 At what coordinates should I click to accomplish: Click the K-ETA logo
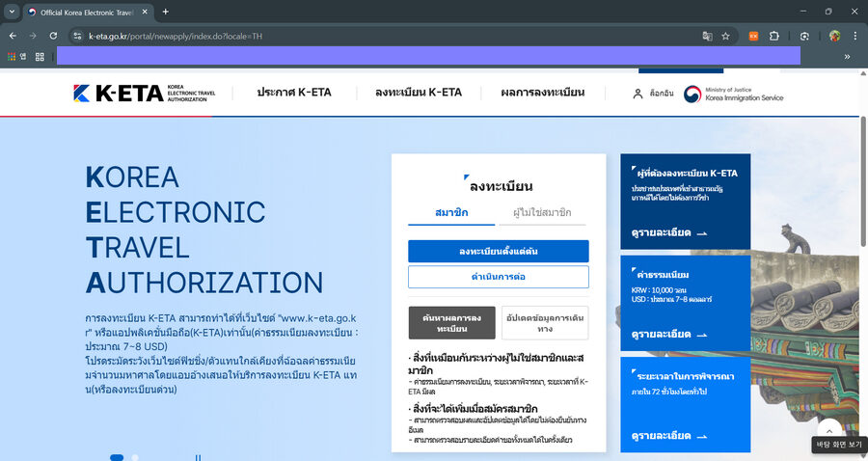(x=144, y=93)
